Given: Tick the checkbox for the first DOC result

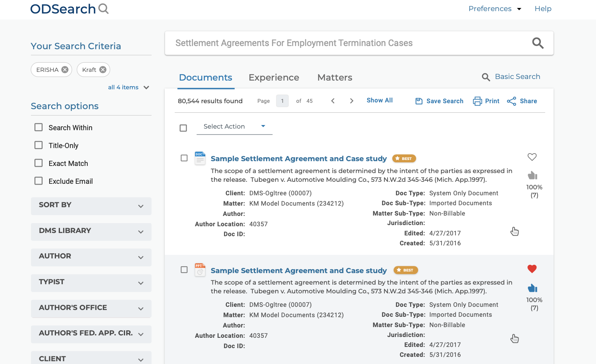Looking at the screenshot, I should [x=184, y=158].
